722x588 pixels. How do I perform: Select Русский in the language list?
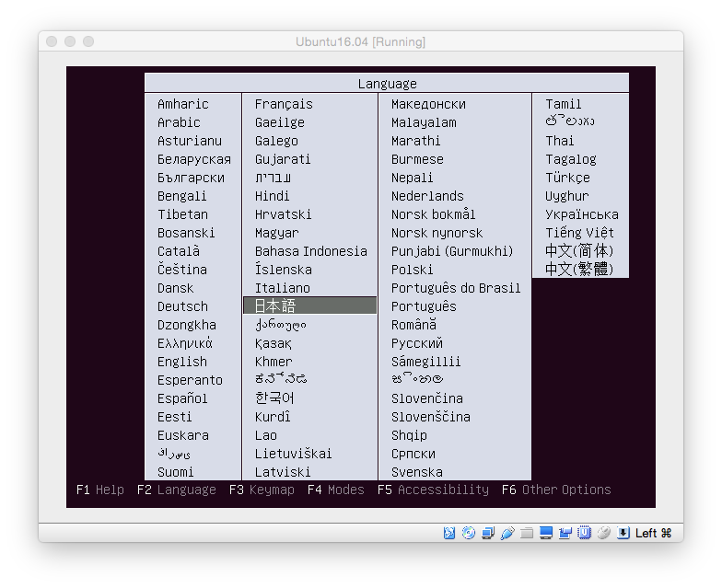417,343
